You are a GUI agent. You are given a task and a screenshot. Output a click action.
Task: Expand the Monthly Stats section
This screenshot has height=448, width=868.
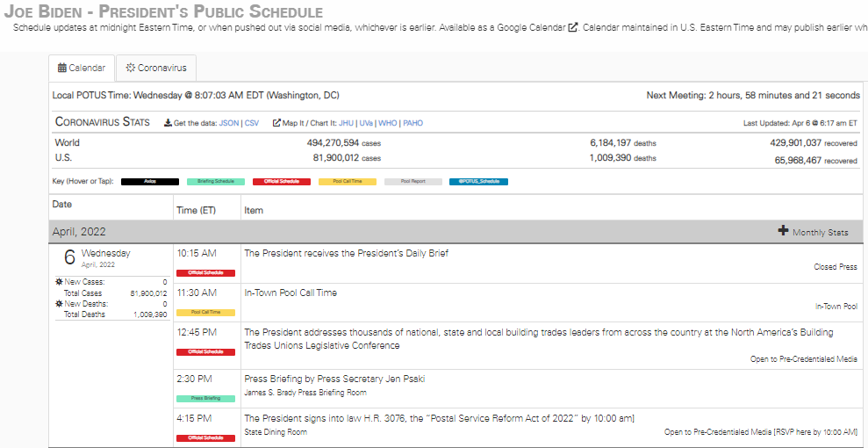tap(820, 232)
